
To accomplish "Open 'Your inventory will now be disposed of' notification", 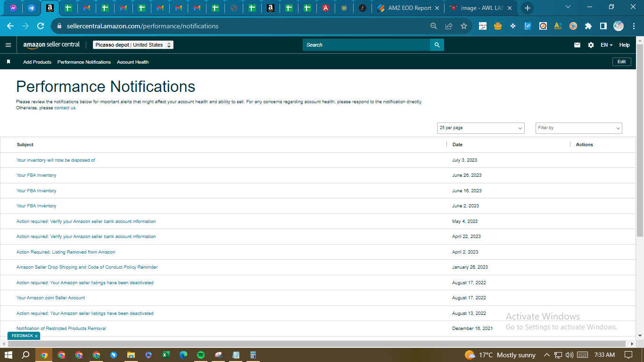I will pos(56,160).
